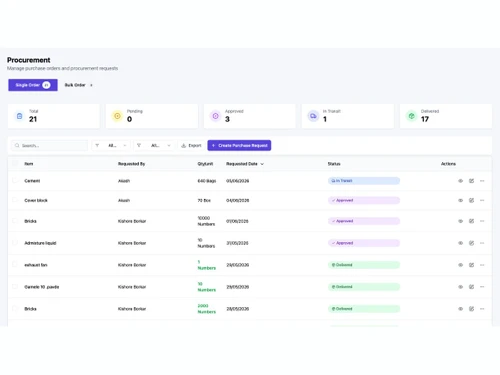
Task: Click the eye view icon for the last Bricks row
Action: coord(460,309)
